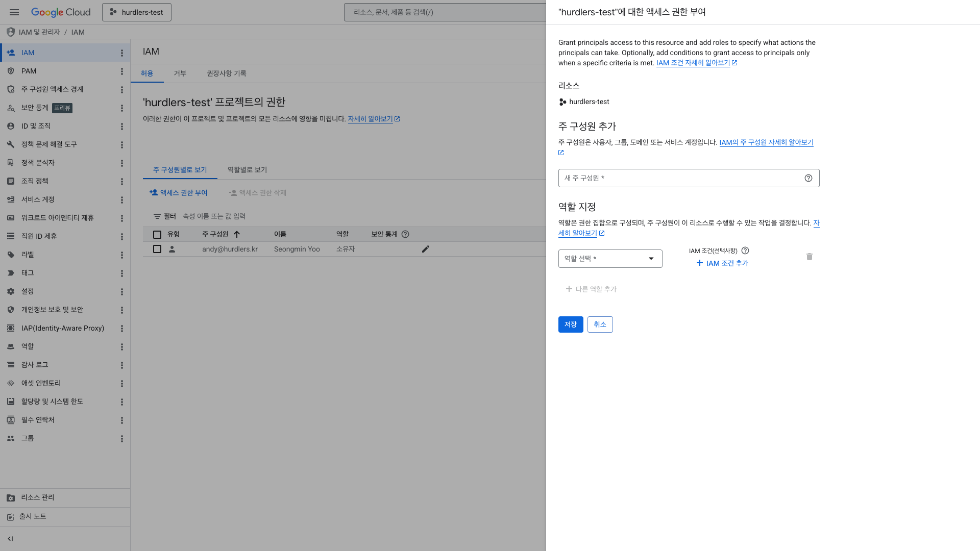Open the three-dot menu next to PAM

click(x=122, y=71)
